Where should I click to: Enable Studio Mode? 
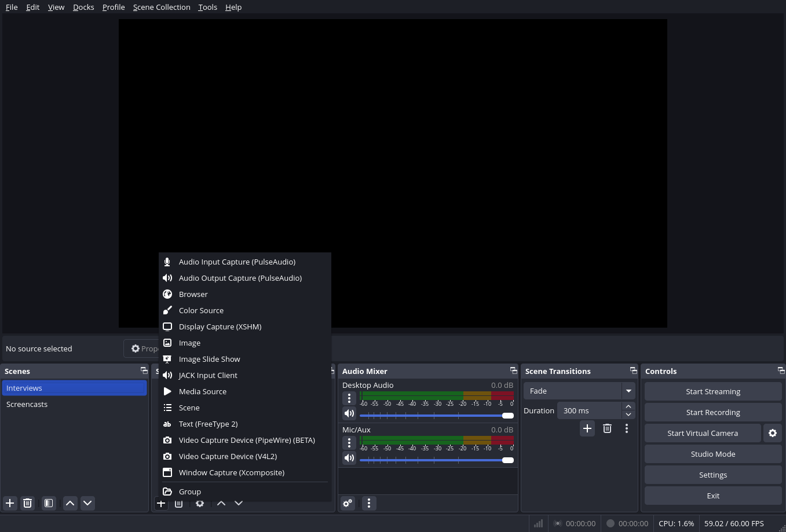point(712,454)
